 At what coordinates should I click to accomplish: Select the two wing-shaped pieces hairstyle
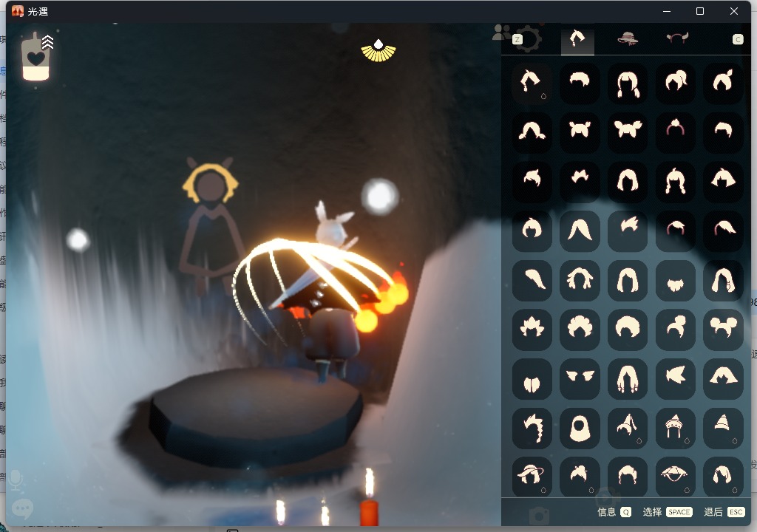coord(580,378)
